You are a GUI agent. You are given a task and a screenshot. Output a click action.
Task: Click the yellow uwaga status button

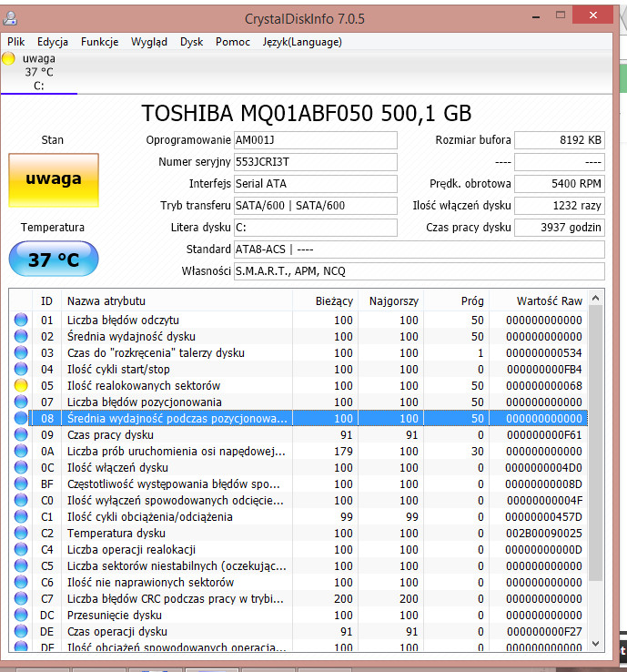click(54, 180)
